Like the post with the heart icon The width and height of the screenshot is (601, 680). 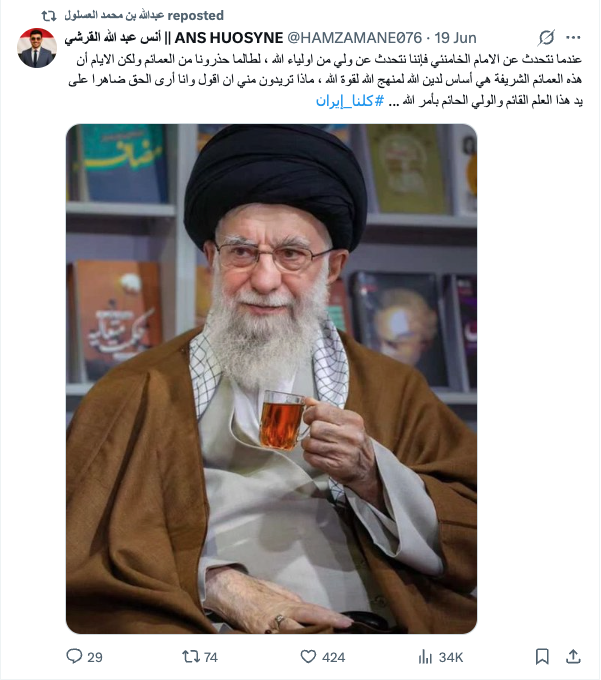[x=308, y=657]
